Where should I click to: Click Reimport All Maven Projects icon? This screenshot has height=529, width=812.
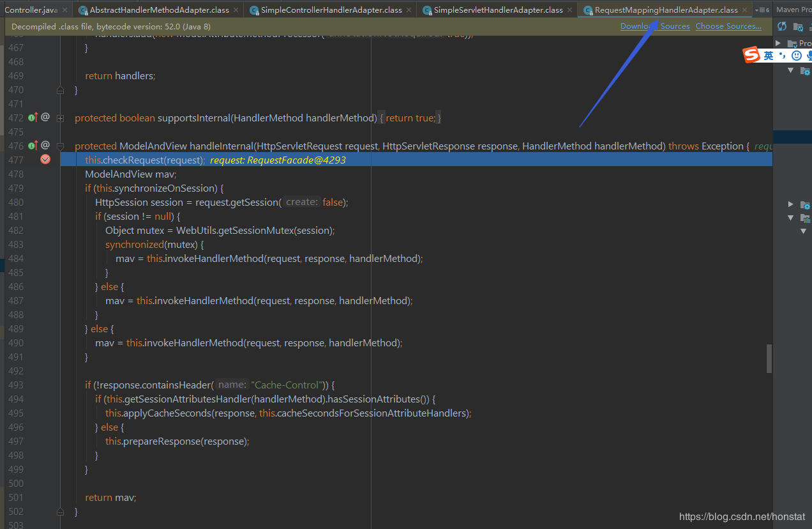coord(782,26)
